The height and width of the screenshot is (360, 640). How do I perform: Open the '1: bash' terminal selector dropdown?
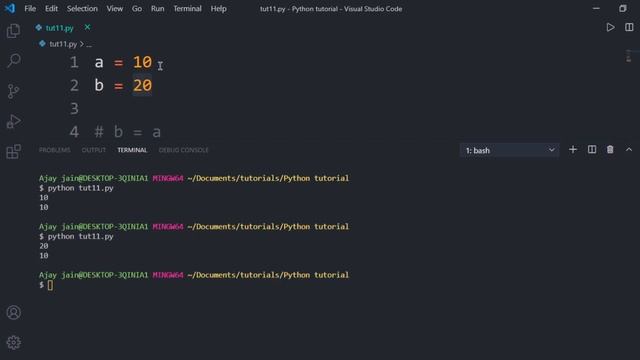509,150
